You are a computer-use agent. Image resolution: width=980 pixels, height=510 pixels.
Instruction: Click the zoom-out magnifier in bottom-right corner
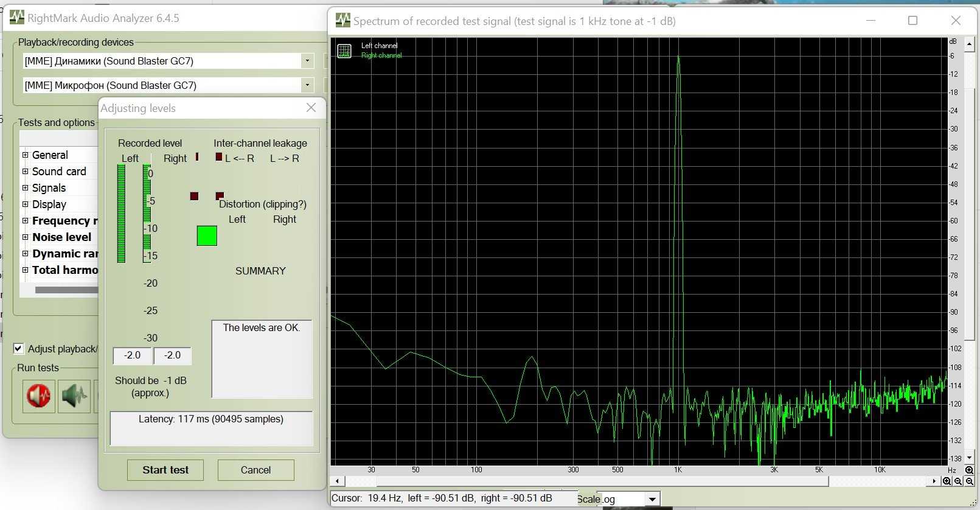tap(970, 481)
